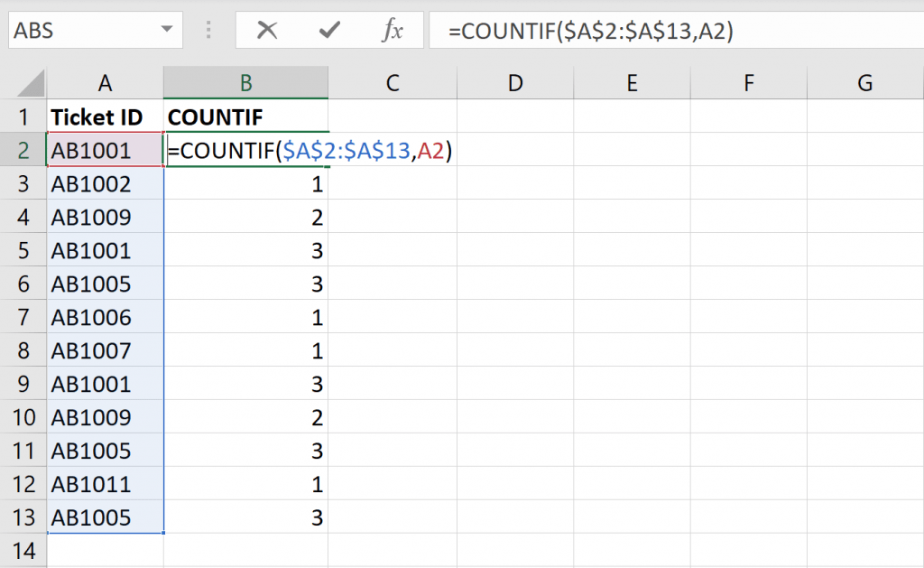Viewport: 924px width, 568px height.
Task: Select column B header
Action: 245,82
